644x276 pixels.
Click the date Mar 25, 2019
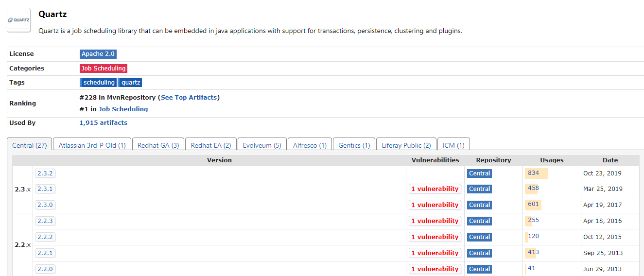point(603,189)
